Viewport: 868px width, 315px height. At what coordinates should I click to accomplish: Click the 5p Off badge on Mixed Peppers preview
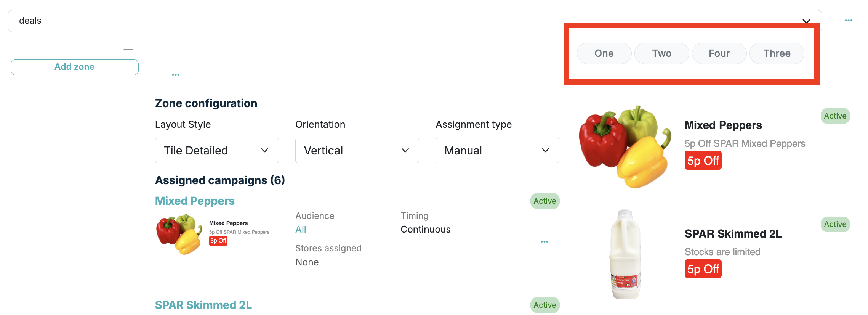(x=703, y=161)
